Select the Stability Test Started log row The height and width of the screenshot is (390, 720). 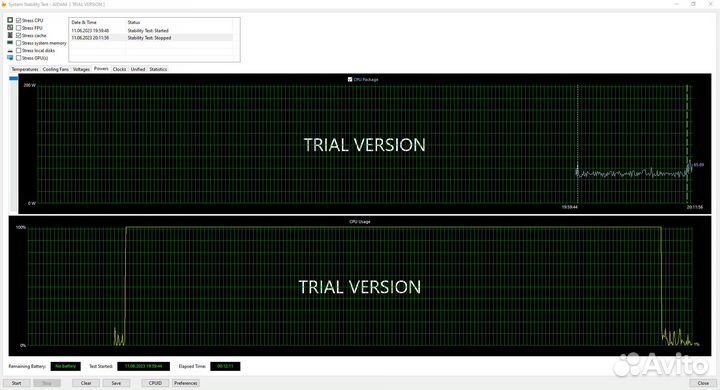(152, 30)
